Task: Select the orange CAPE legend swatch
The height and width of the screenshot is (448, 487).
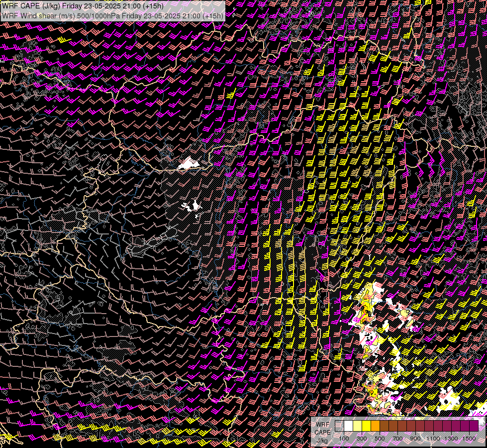Action: tap(375, 426)
